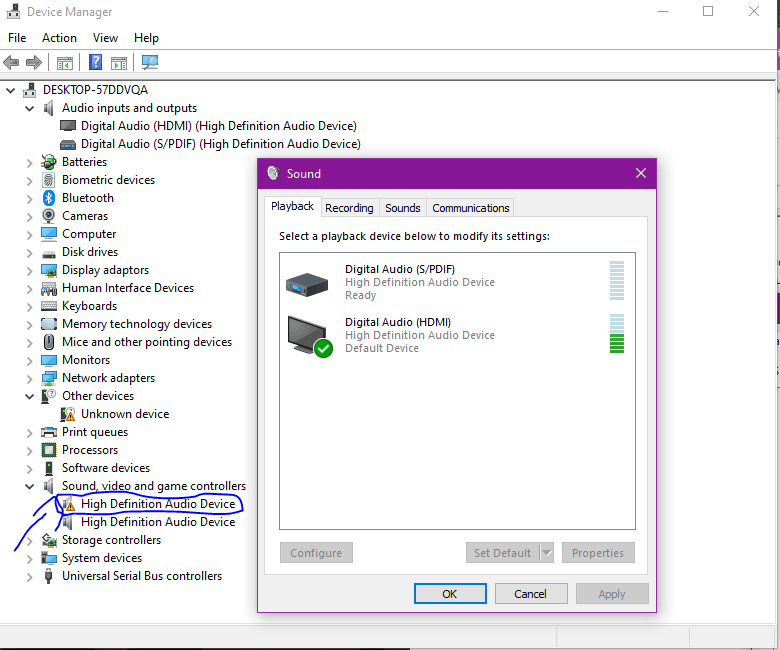Open the View menu

105,38
